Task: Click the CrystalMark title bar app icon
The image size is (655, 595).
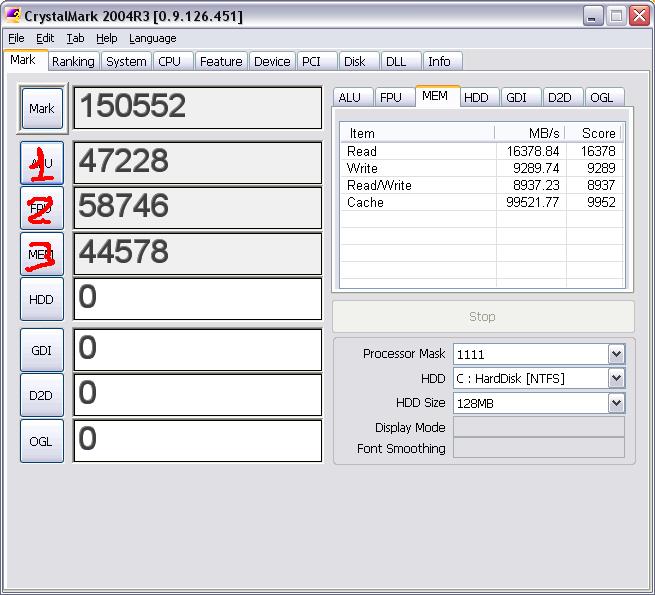Action: tap(14, 16)
